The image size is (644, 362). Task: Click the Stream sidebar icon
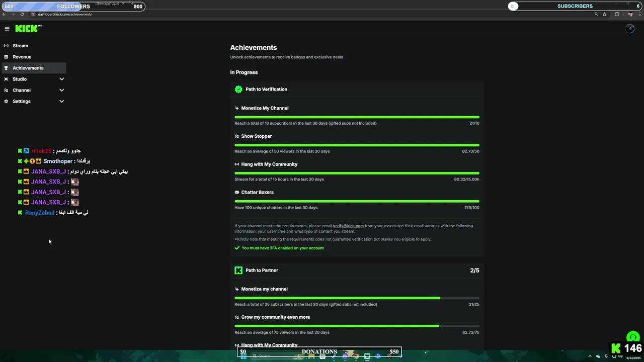pos(6,46)
